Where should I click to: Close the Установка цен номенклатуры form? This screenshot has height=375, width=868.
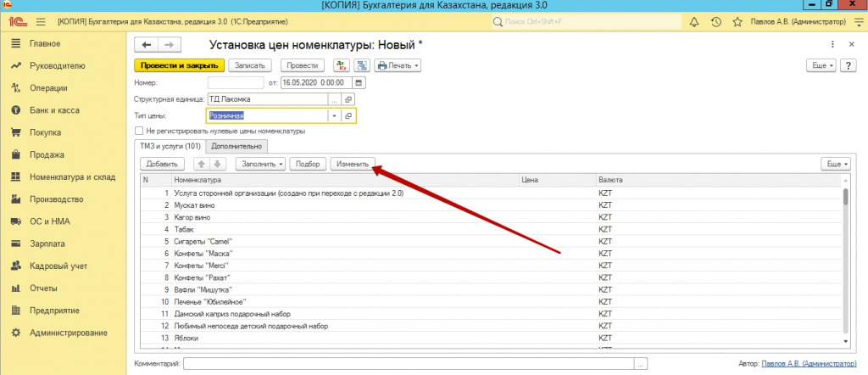[x=851, y=44]
